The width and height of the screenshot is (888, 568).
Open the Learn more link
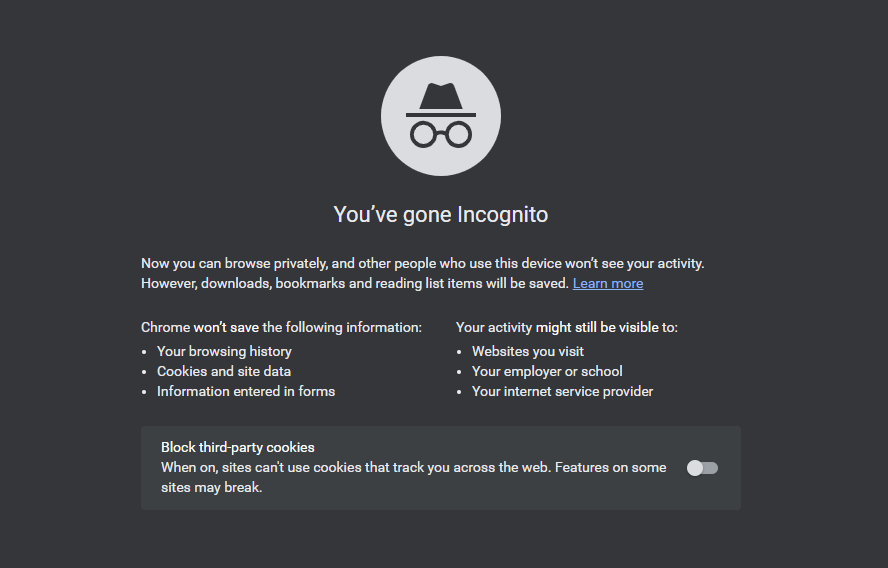point(608,284)
